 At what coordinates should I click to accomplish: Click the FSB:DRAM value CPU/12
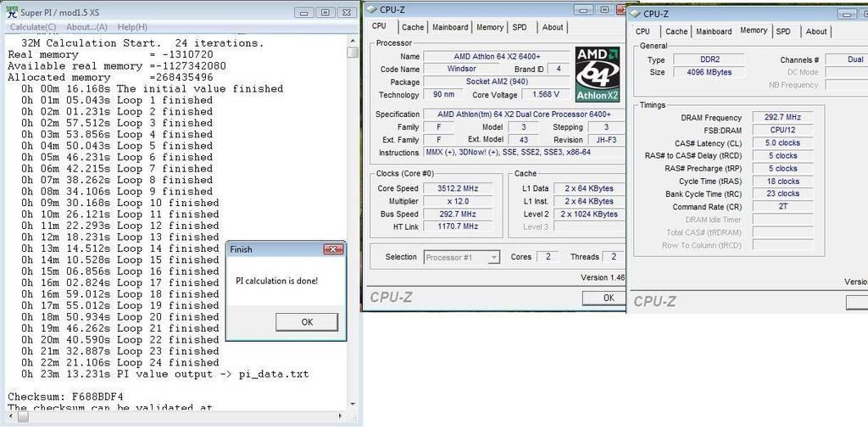click(782, 131)
